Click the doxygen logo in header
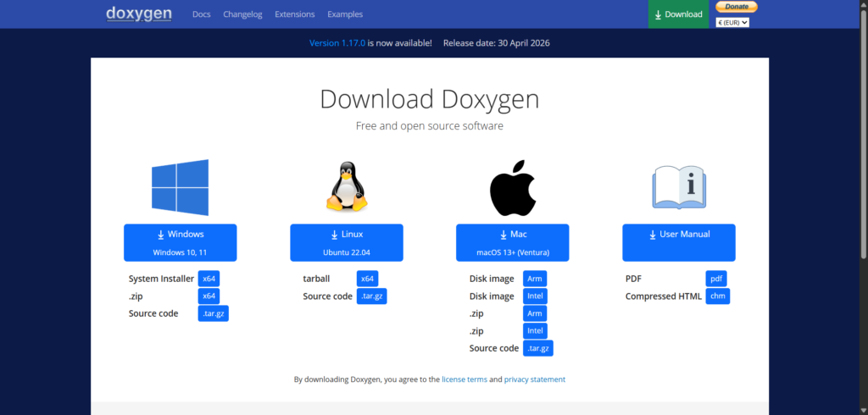Image resolution: width=868 pixels, height=415 pixels. [139, 14]
